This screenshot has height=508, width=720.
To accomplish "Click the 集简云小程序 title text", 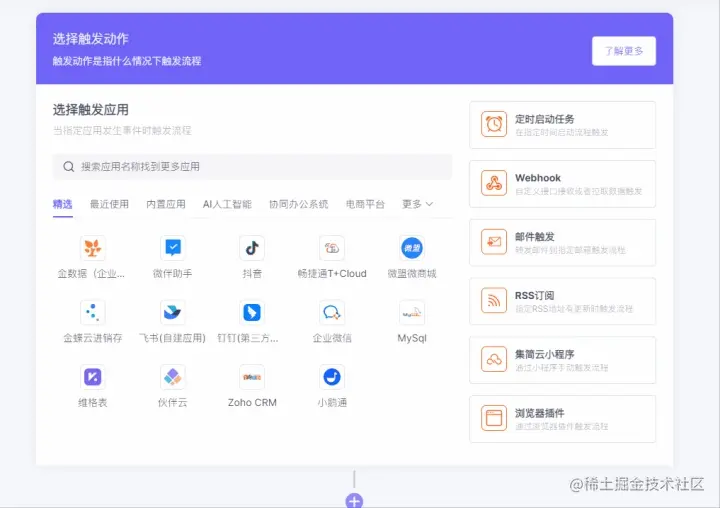I will (x=545, y=354).
